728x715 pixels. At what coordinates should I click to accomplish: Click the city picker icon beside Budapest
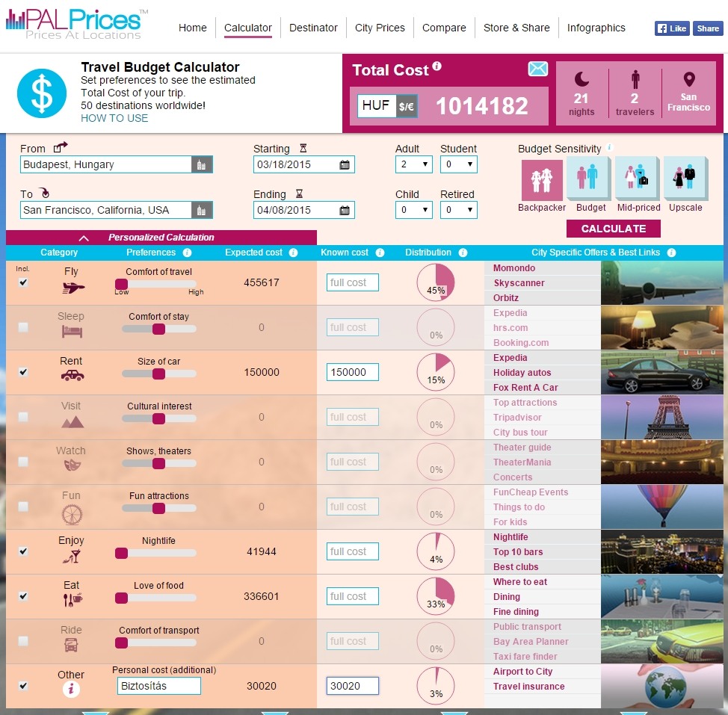[x=202, y=165]
